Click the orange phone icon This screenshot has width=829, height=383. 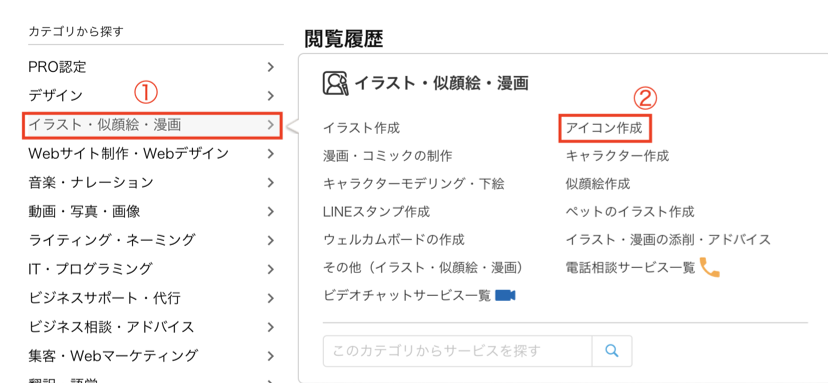[710, 267]
